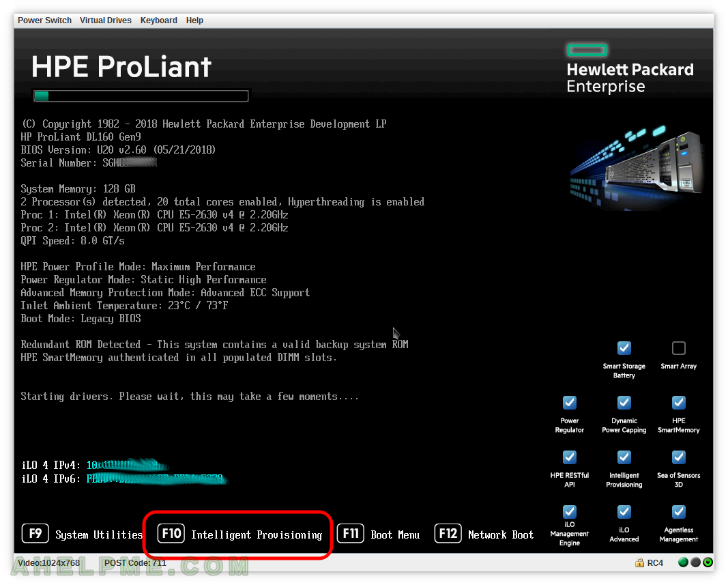Click Smart Storage Battery checkbox
The image size is (728, 585).
624,347
